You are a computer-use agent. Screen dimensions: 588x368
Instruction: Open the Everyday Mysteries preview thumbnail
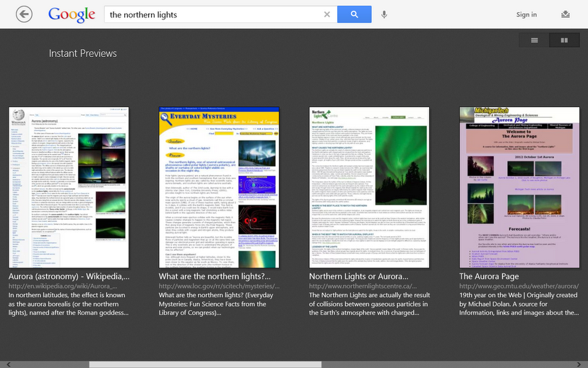pyautogui.click(x=219, y=187)
